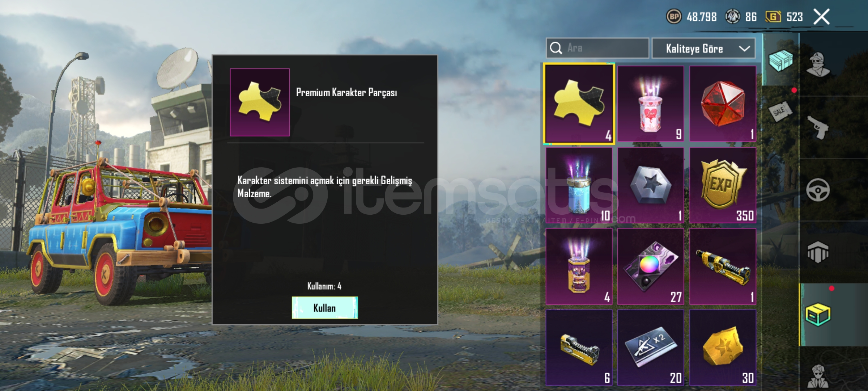The height and width of the screenshot is (391, 868).
Task: Click the Ara search field
Action: coord(597,48)
